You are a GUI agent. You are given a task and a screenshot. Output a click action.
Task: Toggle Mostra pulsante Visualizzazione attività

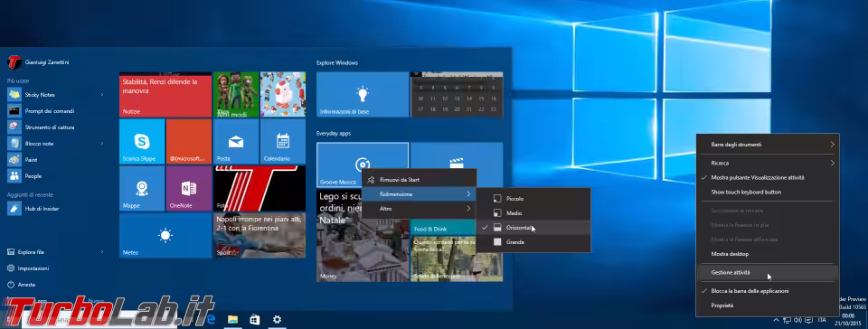(x=768, y=177)
